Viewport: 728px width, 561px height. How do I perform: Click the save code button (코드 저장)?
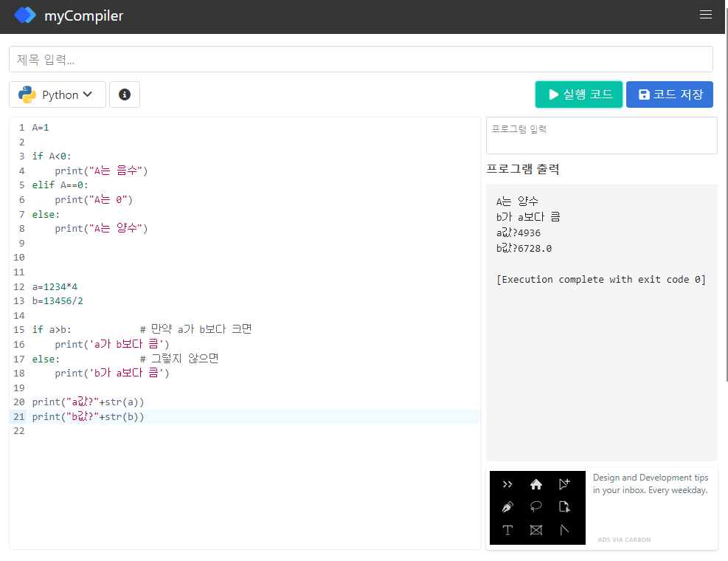pyautogui.click(x=670, y=94)
